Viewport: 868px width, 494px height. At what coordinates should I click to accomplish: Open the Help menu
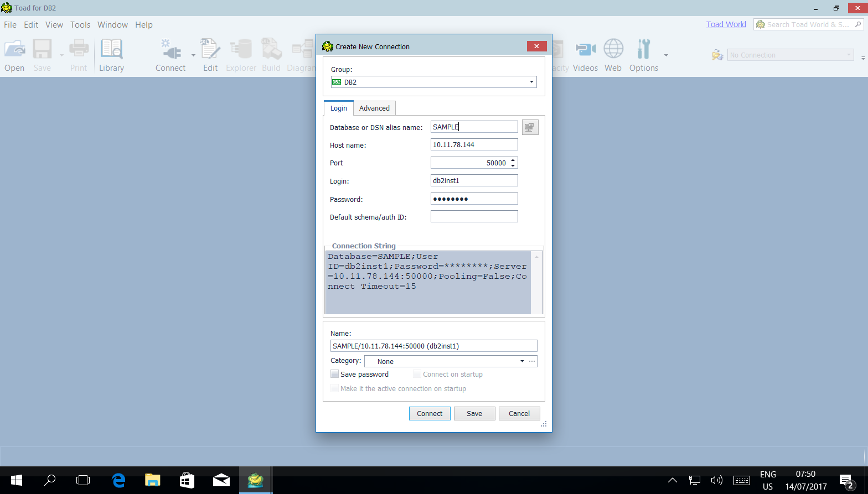point(144,24)
